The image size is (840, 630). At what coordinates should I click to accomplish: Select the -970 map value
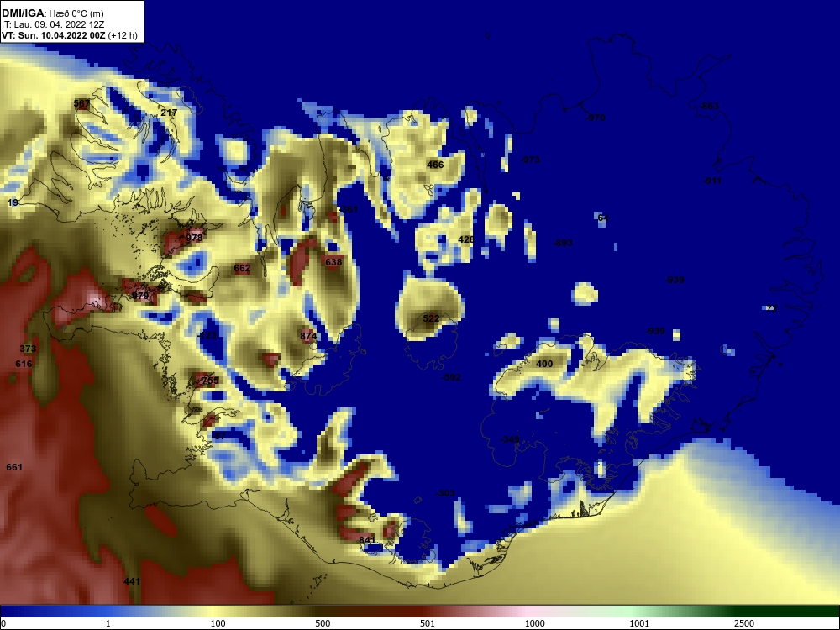[596, 118]
